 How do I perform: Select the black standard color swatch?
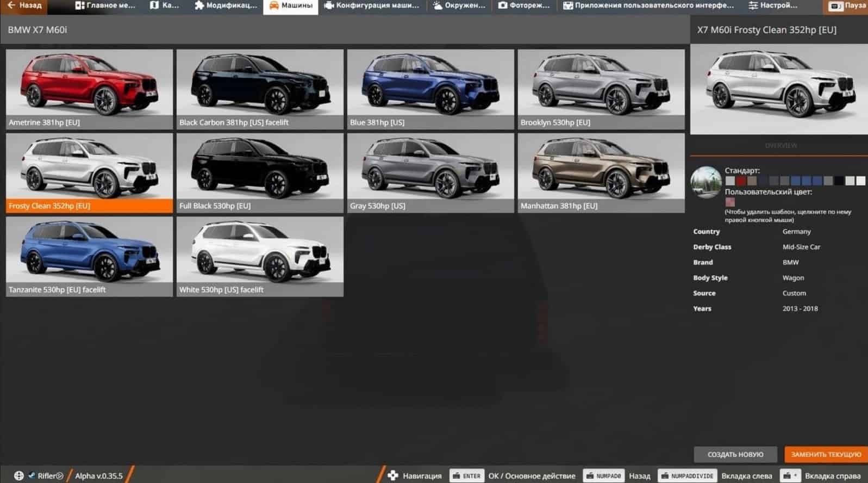(x=839, y=181)
